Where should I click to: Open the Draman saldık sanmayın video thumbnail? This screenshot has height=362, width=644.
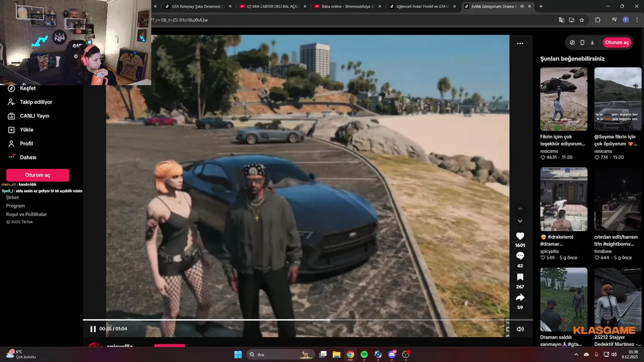coord(563,299)
